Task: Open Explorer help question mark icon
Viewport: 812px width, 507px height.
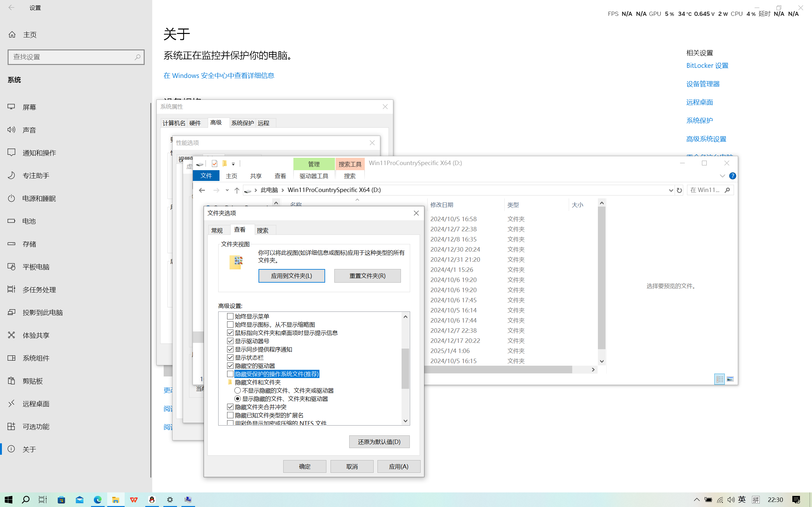Action: pyautogui.click(x=732, y=176)
